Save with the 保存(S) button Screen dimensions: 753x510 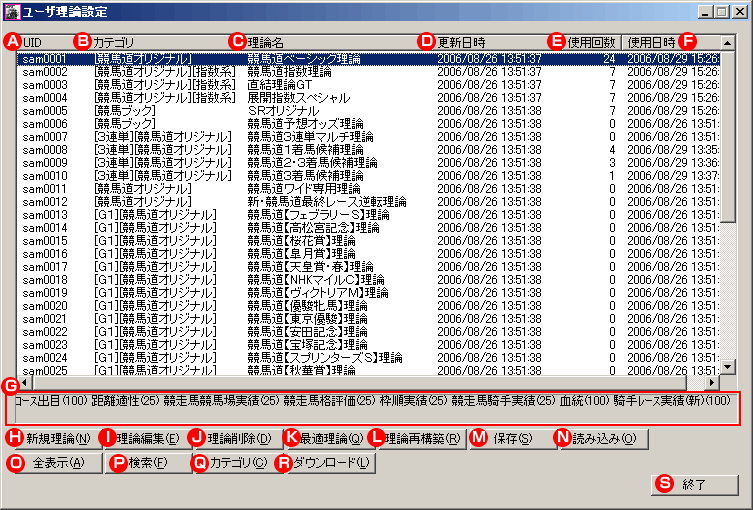point(512,438)
